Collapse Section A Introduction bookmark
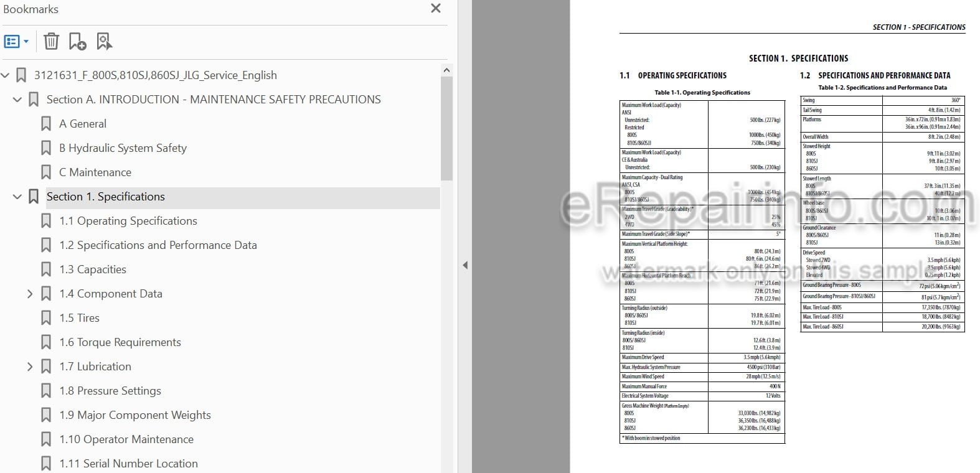This screenshot has width=980, height=473. 17,100
